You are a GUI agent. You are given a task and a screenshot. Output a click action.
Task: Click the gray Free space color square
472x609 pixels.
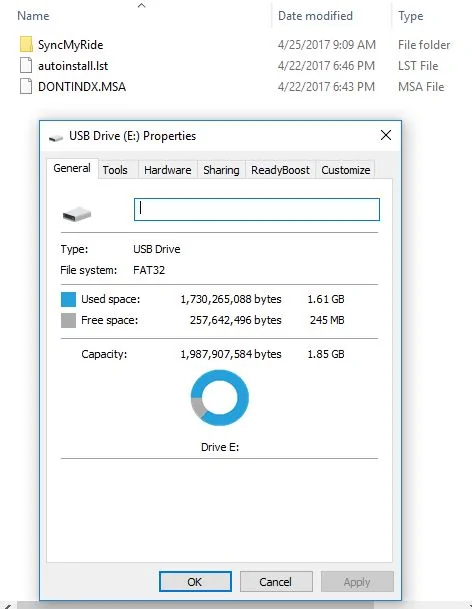68,320
